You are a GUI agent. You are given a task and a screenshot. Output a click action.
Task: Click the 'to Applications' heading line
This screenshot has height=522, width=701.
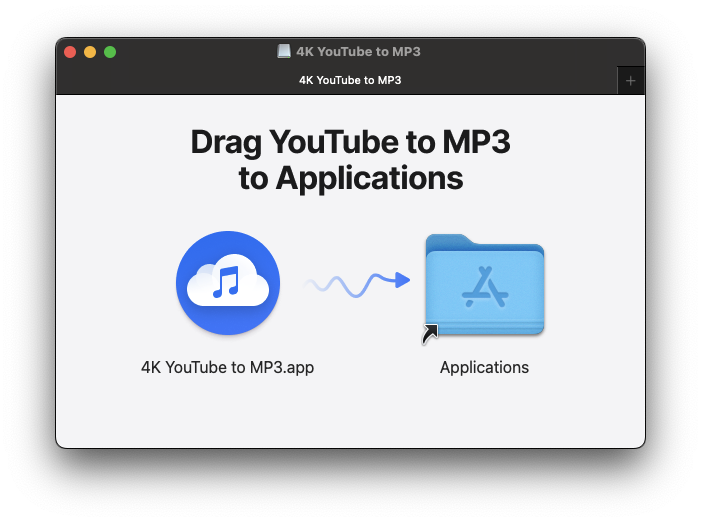(350, 179)
